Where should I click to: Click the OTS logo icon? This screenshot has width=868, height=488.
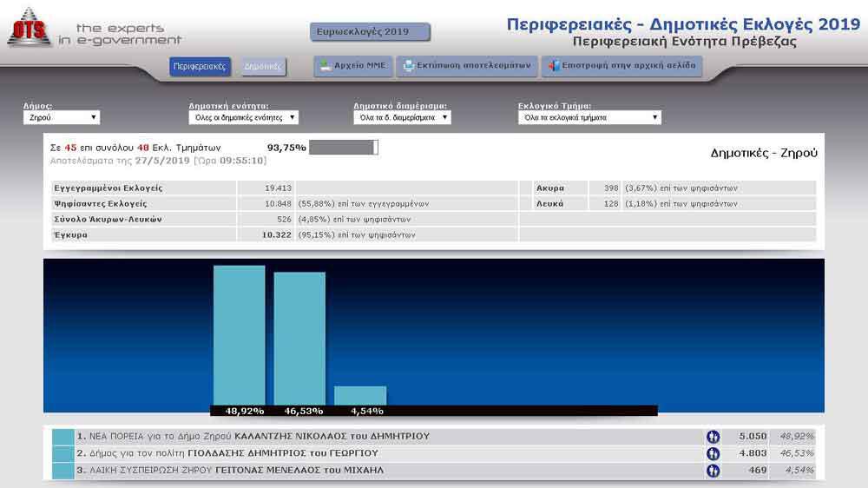(x=29, y=28)
